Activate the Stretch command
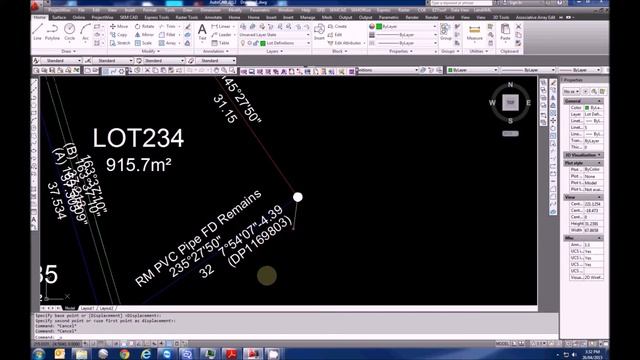Screen dimensions: 640x360 coord(120,43)
